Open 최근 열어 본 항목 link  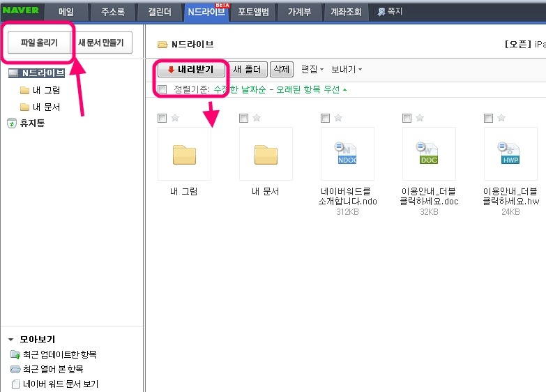coord(53,369)
